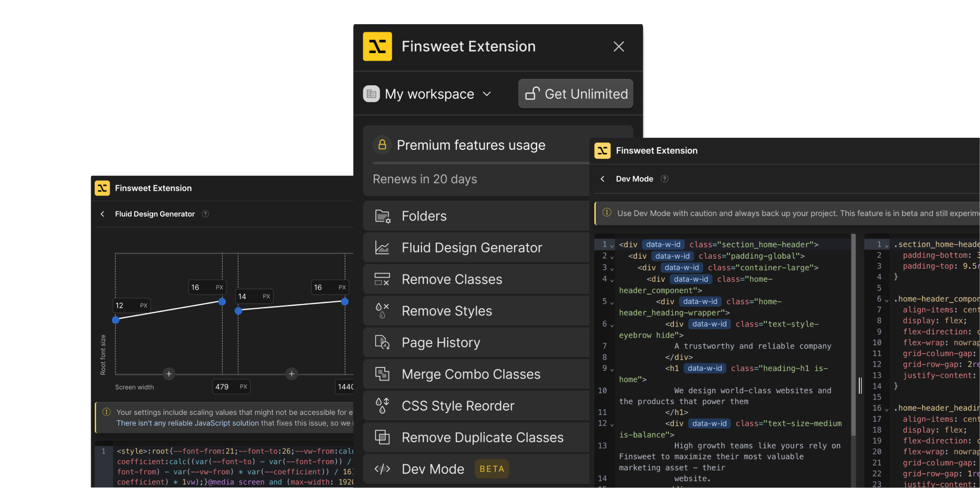Image resolution: width=980 pixels, height=488 pixels.
Task: Open Page History menu item
Action: click(476, 342)
